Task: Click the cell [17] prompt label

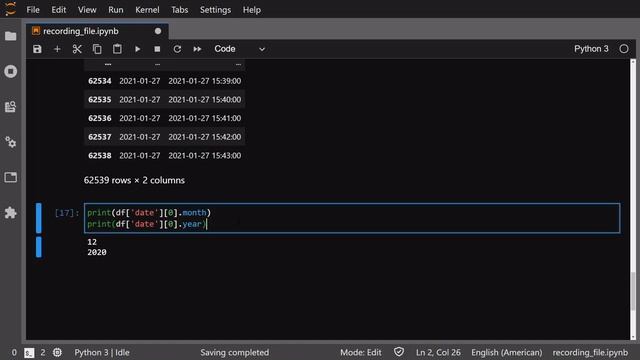Action: point(67,213)
